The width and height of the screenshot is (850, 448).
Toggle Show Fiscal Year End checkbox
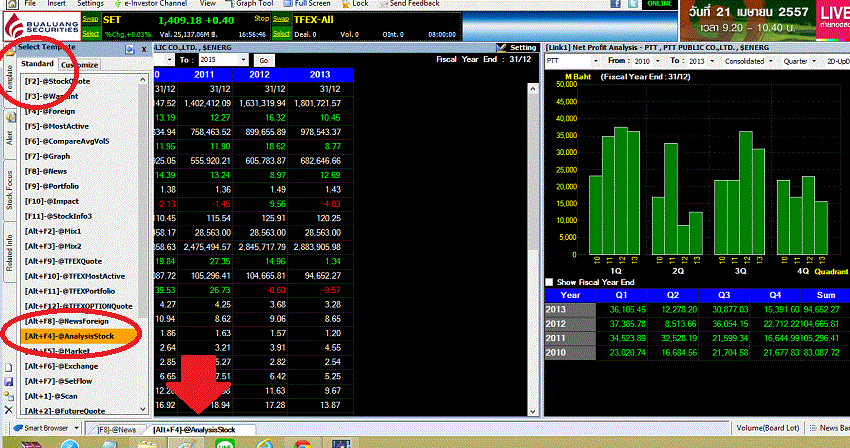[549, 282]
